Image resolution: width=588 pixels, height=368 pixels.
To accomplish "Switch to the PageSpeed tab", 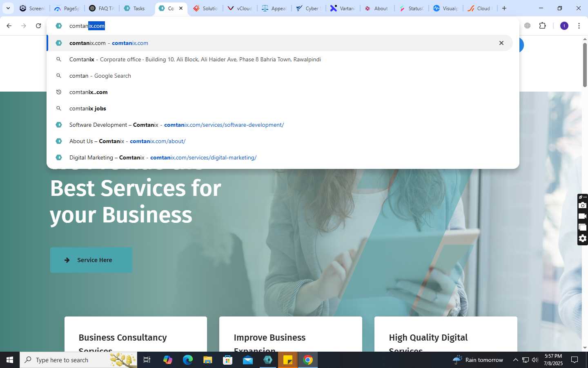I will coord(67,8).
